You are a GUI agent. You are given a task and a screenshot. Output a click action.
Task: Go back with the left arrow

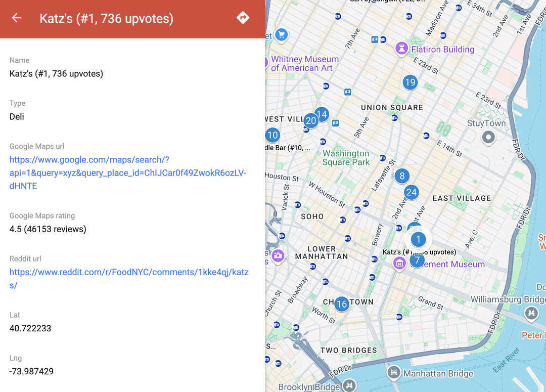16,18
